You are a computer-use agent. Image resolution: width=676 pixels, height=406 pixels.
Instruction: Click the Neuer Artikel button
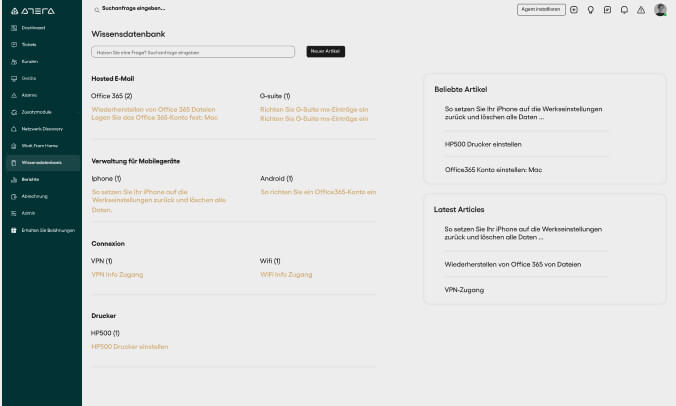coord(325,51)
